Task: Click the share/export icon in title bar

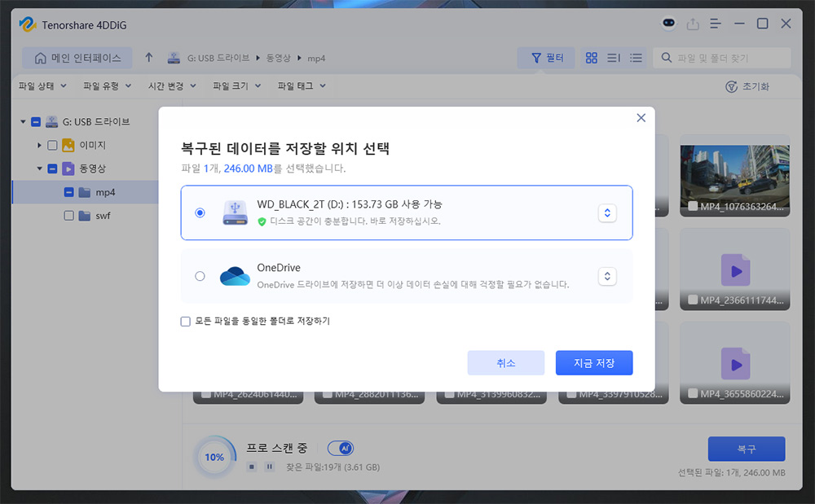Action: pyautogui.click(x=693, y=24)
